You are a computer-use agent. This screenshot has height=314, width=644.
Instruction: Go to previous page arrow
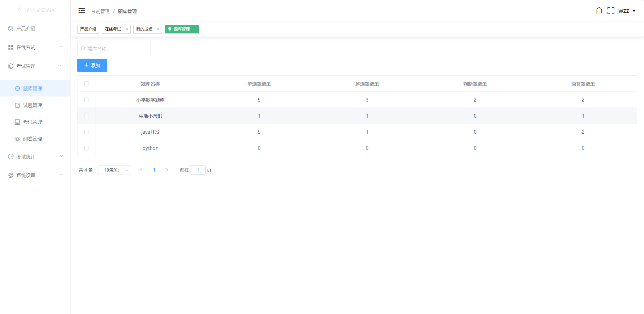coord(141,170)
